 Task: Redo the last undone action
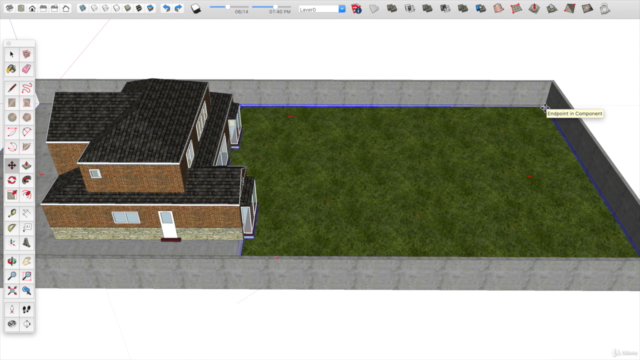coord(178,8)
